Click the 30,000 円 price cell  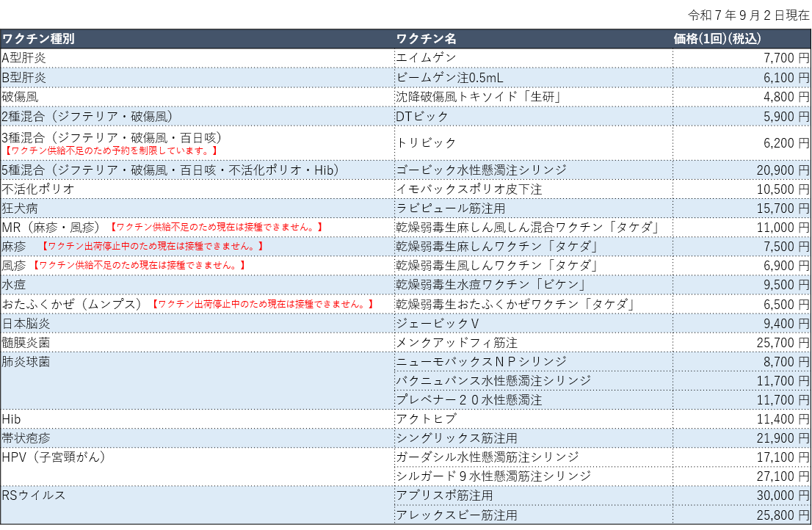click(x=742, y=495)
